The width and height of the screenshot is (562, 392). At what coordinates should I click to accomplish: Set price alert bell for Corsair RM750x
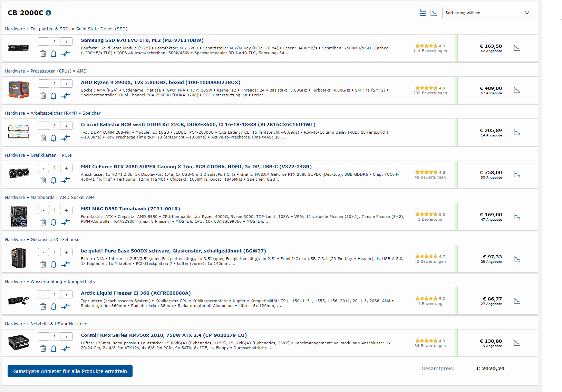tap(54, 348)
